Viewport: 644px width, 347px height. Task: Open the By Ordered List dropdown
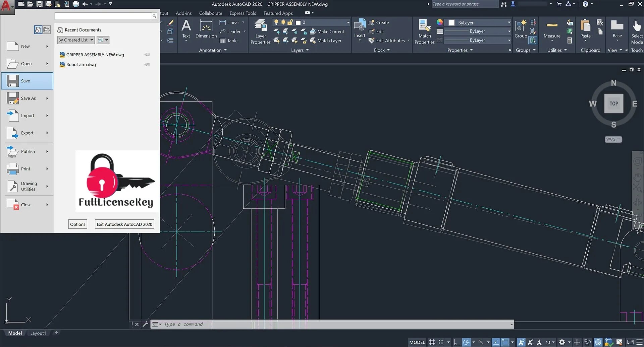[76, 40]
